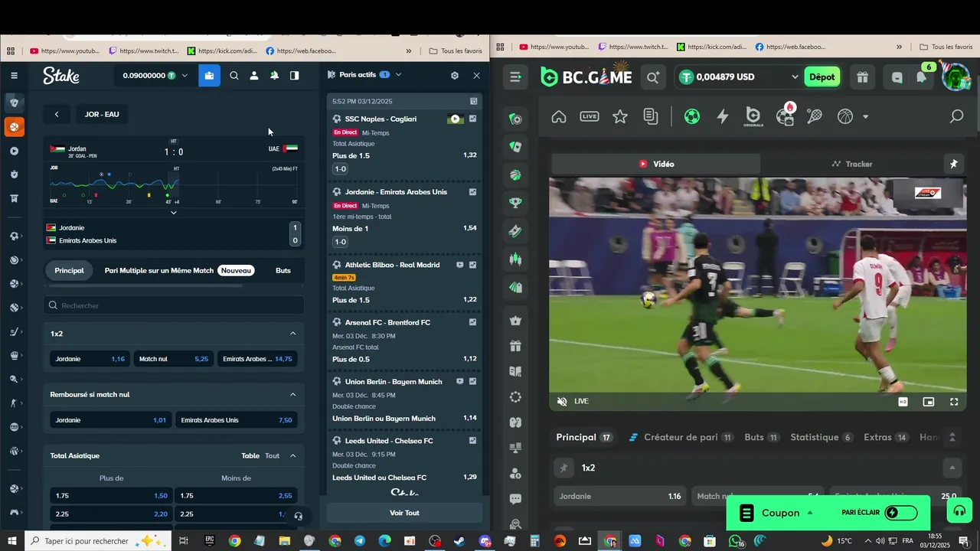
Task: Enable the PARI ÉCLAIR switch
Action: click(901, 513)
